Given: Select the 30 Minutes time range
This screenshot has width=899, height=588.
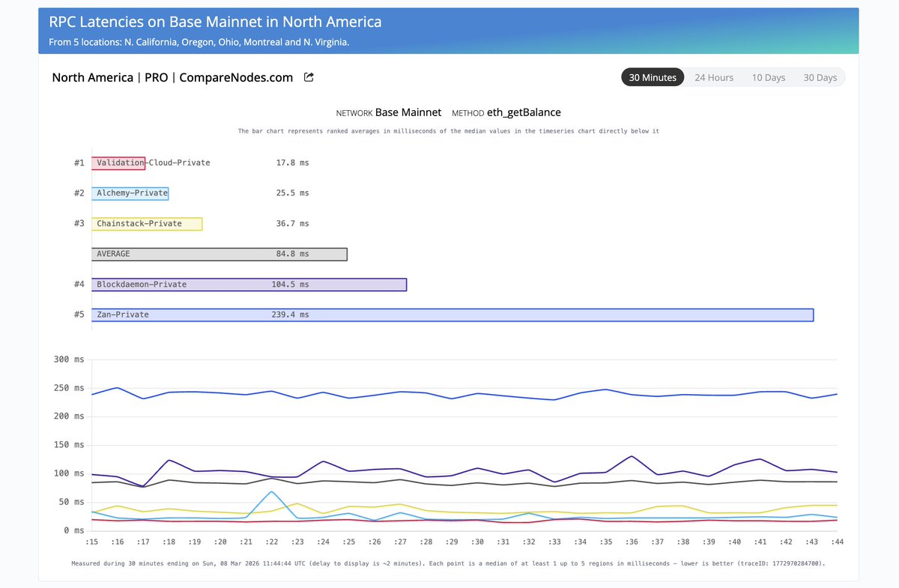Looking at the screenshot, I should (x=653, y=77).
